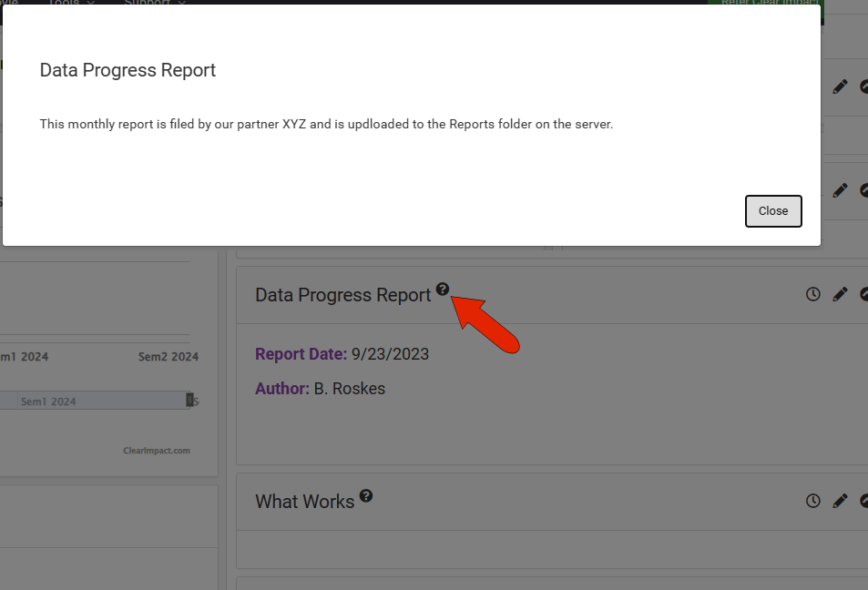This screenshot has width=868, height=590.
Task: Click the topmost edit pencil beside the dialog
Action: [x=840, y=86]
